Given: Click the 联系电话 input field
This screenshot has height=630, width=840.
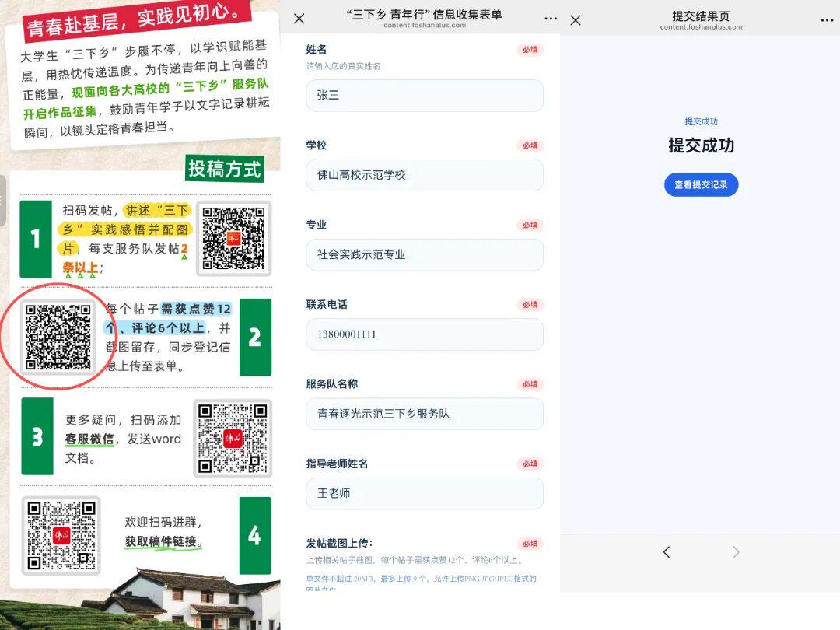Looking at the screenshot, I should (x=425, y=334).
